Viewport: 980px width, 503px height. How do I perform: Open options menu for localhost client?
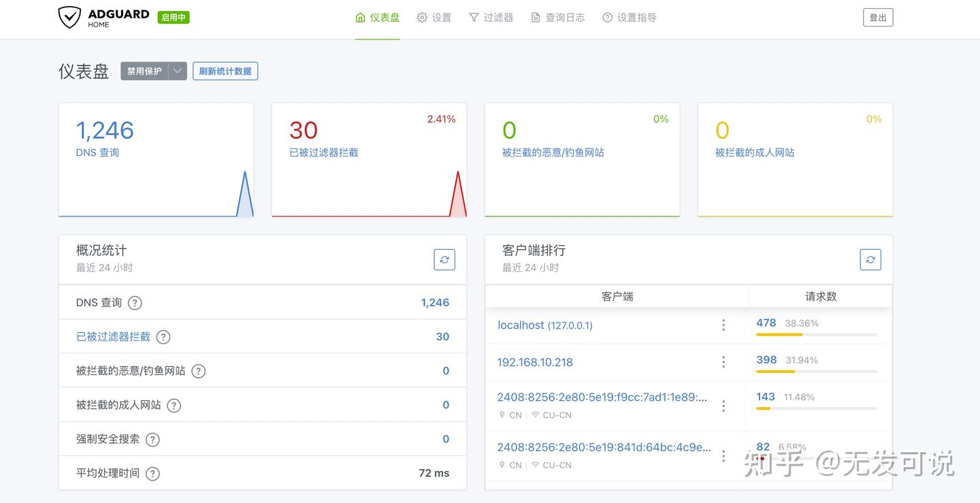[723, 325]
